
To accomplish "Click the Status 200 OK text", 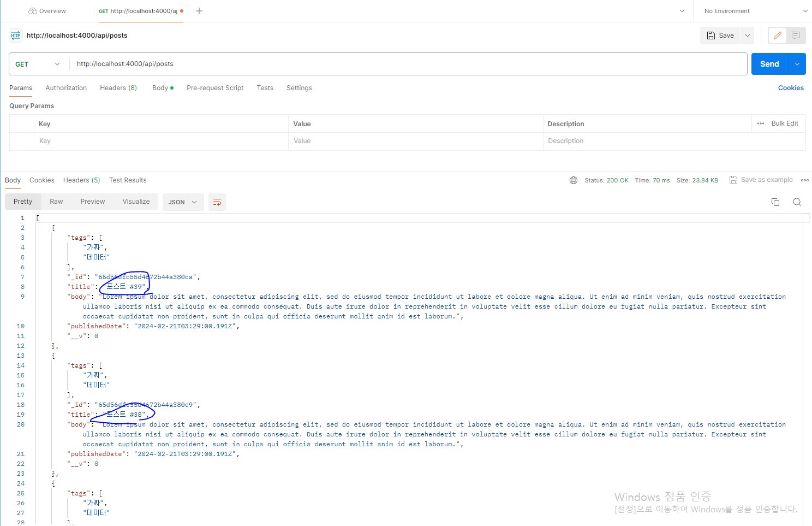I will (606, 180).
